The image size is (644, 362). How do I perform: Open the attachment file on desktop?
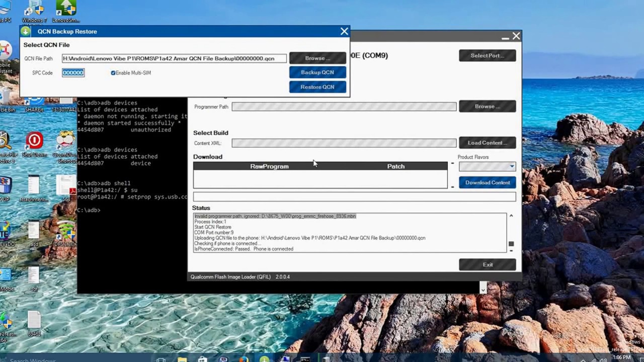[x=34, y=189]
